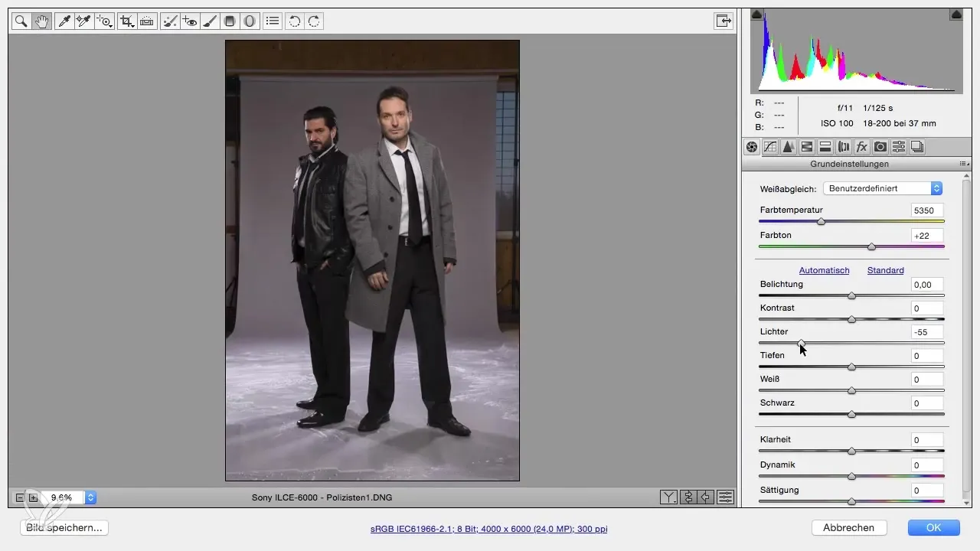Click the OK button
The height and width of the screenshot is (551, 980).
pos(933,527)
